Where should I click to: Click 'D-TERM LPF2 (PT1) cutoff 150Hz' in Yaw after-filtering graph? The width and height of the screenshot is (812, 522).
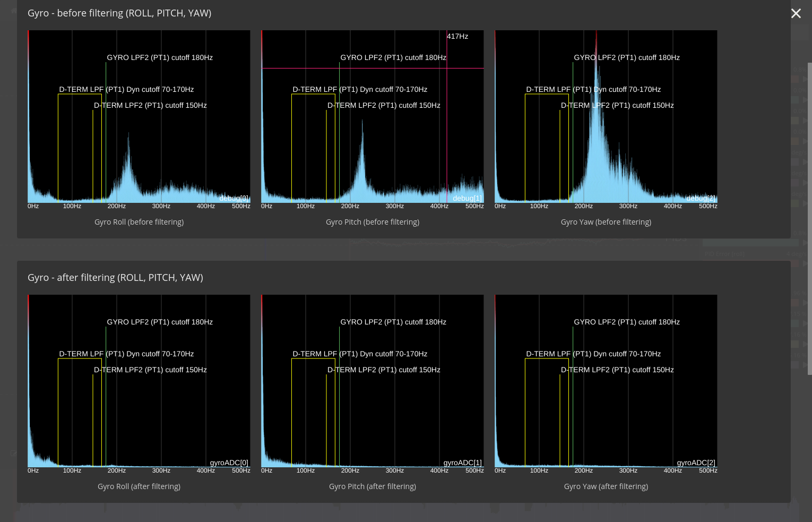pyautogui.click(x=617, y=370)
